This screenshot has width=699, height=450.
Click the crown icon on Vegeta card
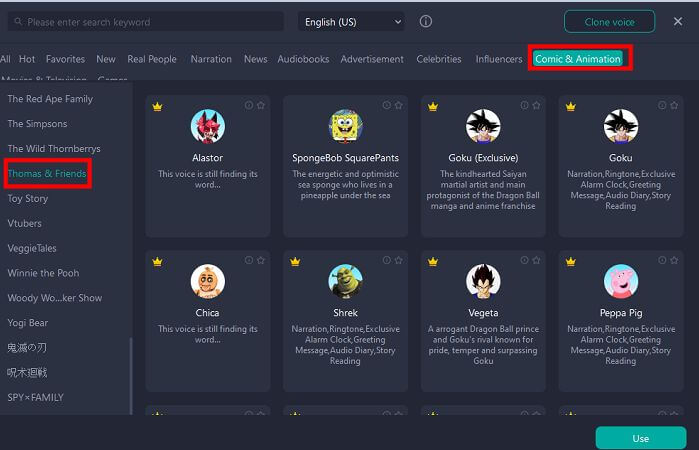[x=433, y=262]
